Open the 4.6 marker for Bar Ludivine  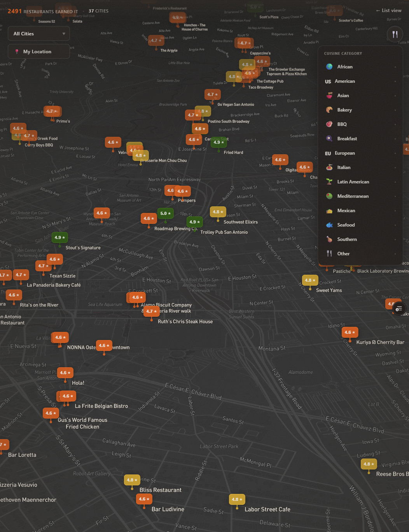pos(144,499)
